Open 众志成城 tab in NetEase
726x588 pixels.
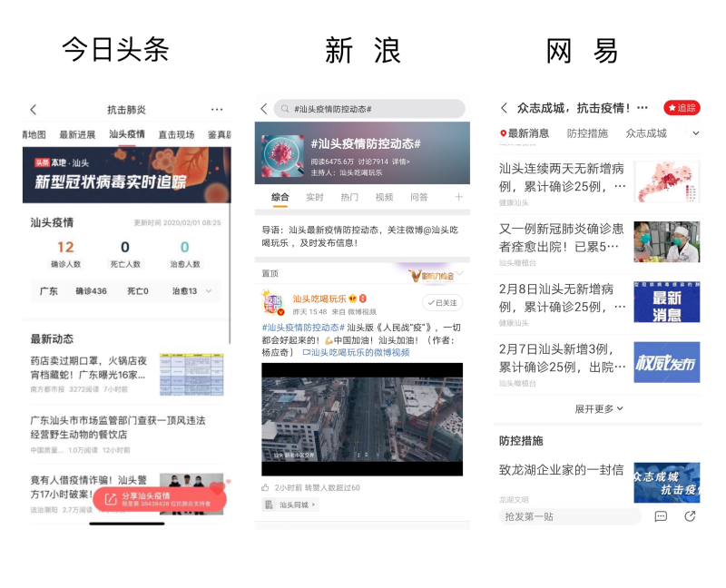tap(646, 133)
